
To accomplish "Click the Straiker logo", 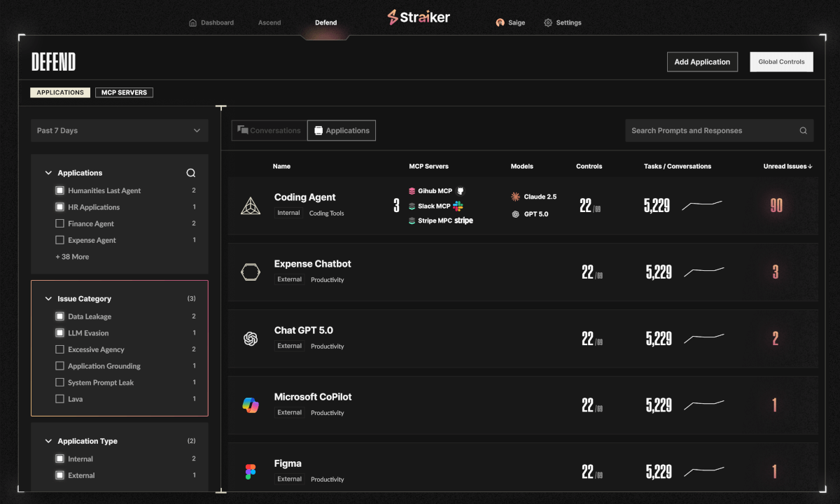I will [x=419, y=17].
